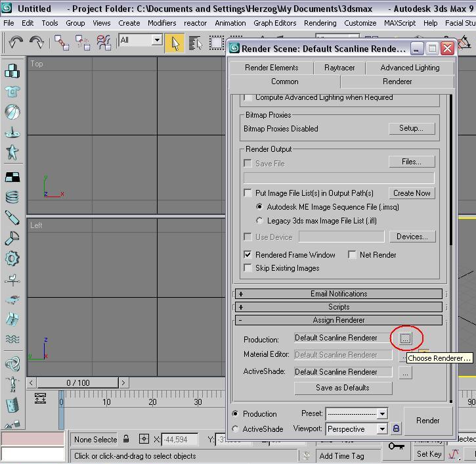476x464 pixels.
Task: Start rendering with the Render button
Action: point(427,421)
